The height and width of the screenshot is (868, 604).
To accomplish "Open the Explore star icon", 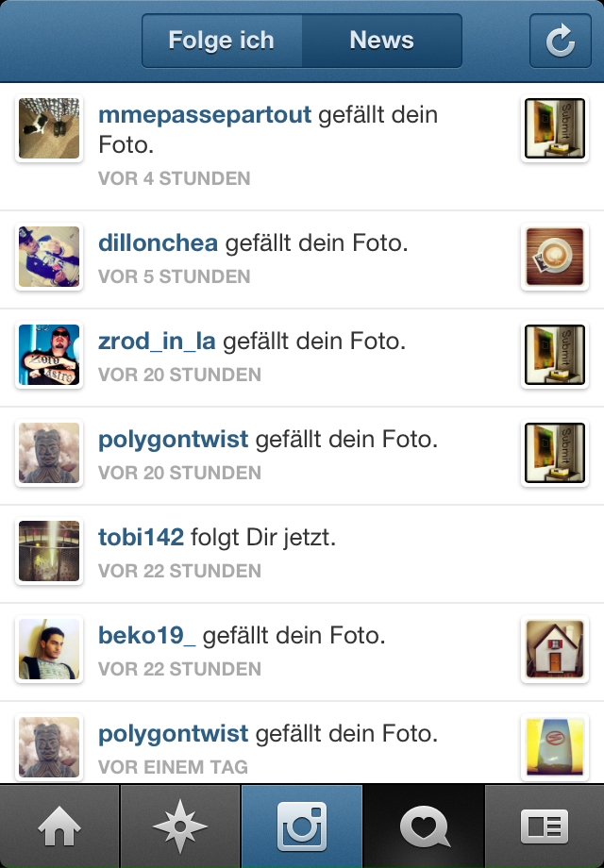I will click(180, 826).
